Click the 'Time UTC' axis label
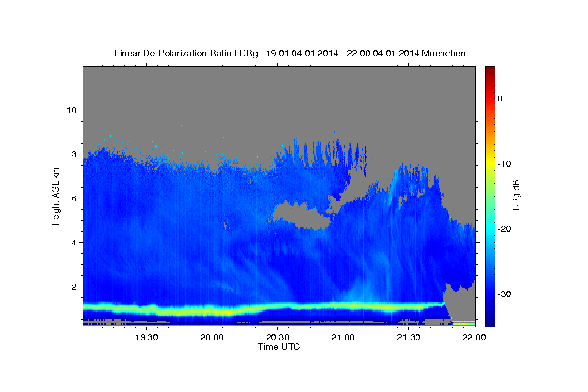 (x=279, y=347)
